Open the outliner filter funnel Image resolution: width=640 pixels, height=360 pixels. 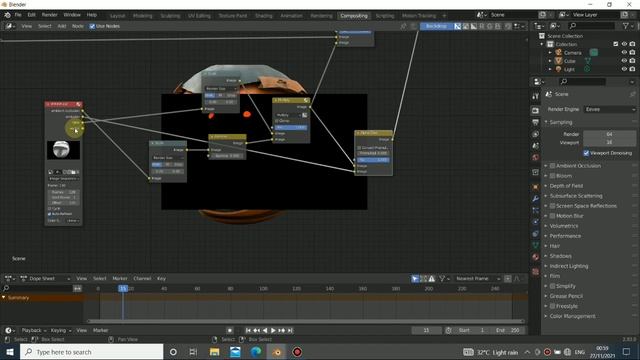626,26
